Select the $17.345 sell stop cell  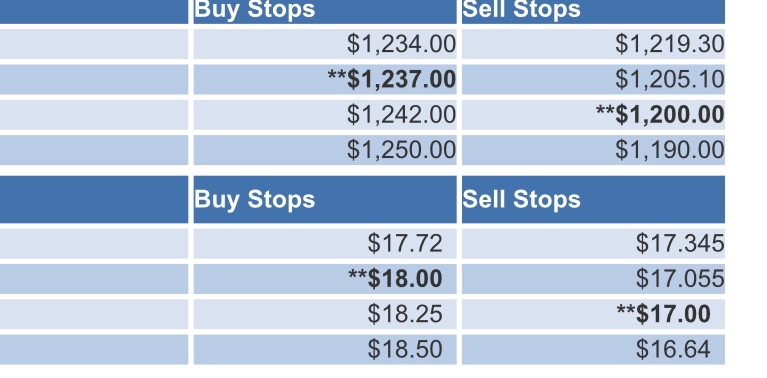click(x=593, y=244)
